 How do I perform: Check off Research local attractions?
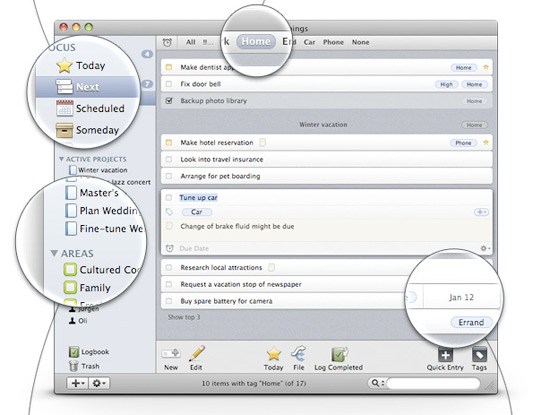tap(169, 268)
